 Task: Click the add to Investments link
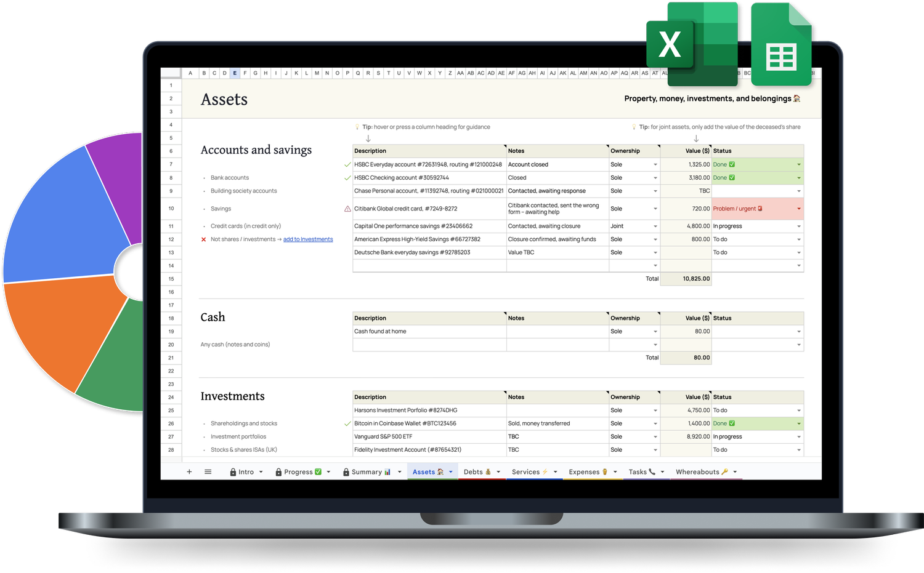pyautogui.click(x=308, y=239)
